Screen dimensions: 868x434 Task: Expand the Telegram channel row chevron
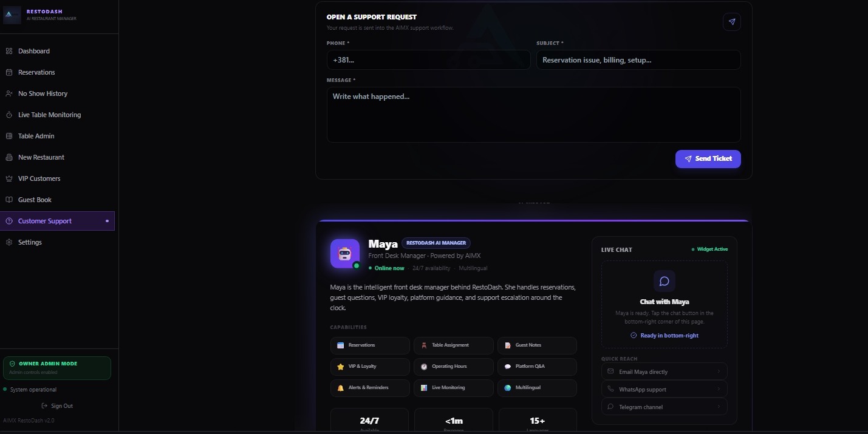(718, 407)
